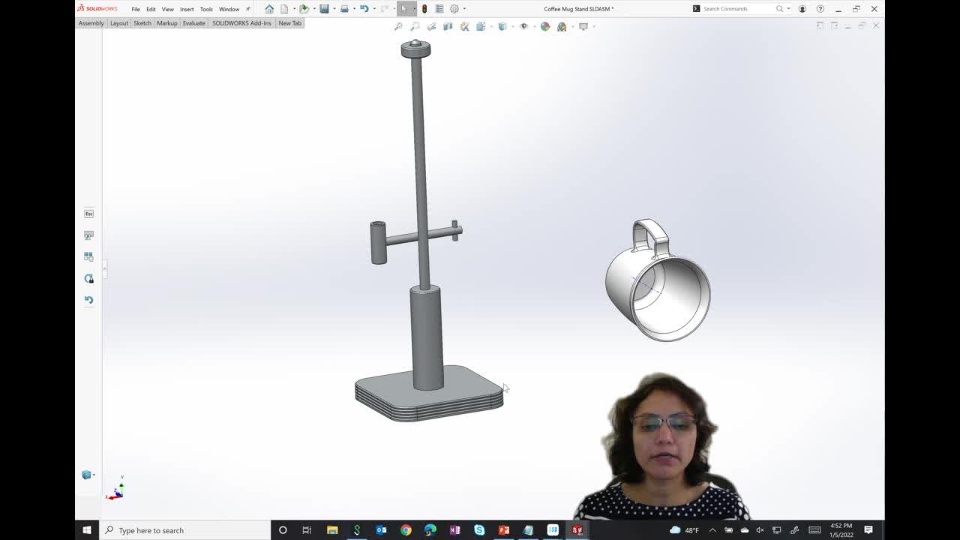The width and height of the screenshot is (960, 540).
Task: Print the current document
Action: tap(344, 9)
